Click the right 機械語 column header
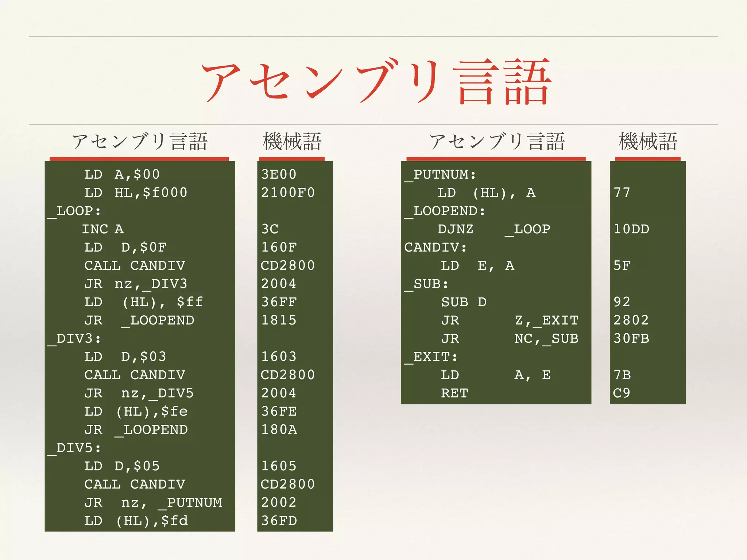Image resolution: width=747 pixels, height=560 pixels. tap(648, 142)
